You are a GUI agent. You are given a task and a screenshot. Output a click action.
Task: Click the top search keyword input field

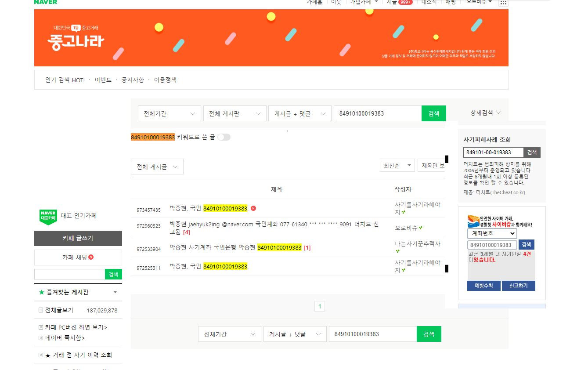click(378, 113)
